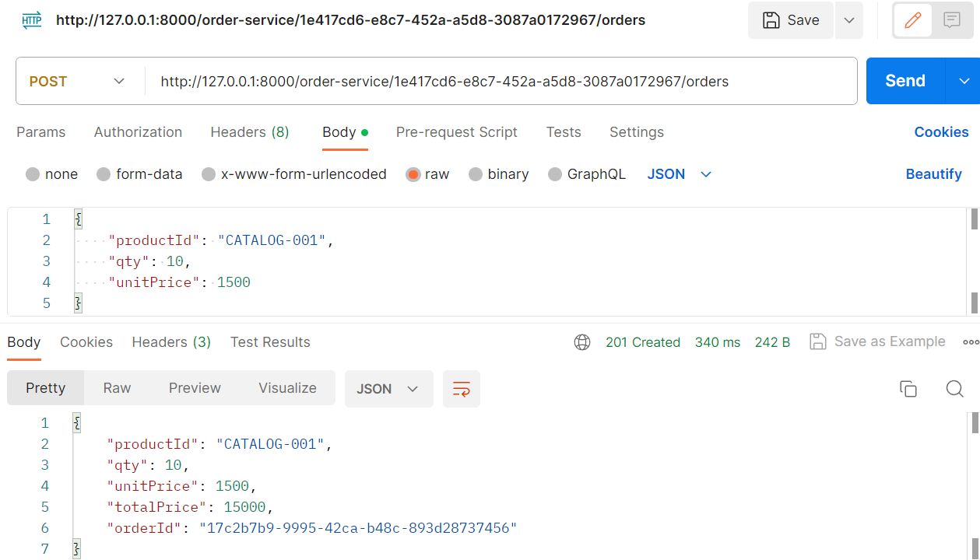The image size is (980, 560).
Task: Select the pencil edit mode icon
Action: [x=913, y=20]
